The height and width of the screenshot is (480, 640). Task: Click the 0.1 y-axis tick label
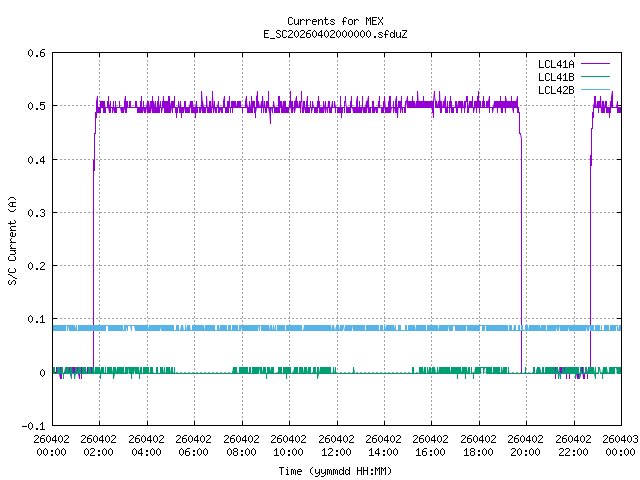(x=35, y=320)
